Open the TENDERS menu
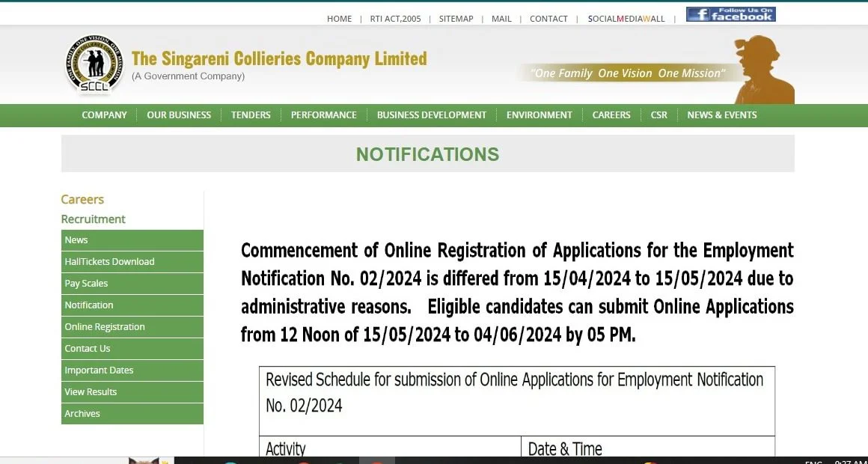This screenshot has height=464, width=868. pos(251,115)
